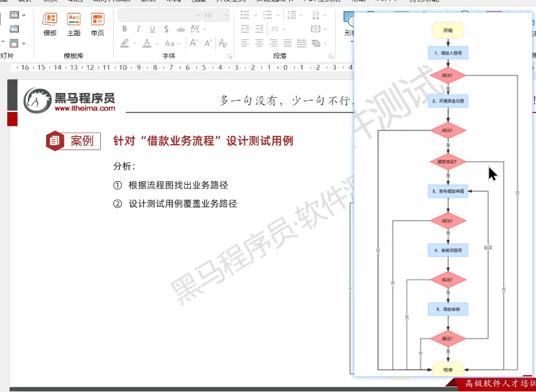536x392 pixels.
Task: Select the 案例 badge on the slide
Action: 74,141
